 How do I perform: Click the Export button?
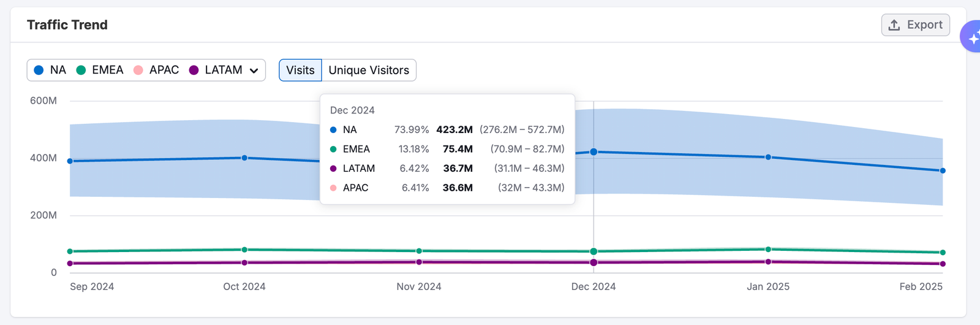[x=916, y=25]
